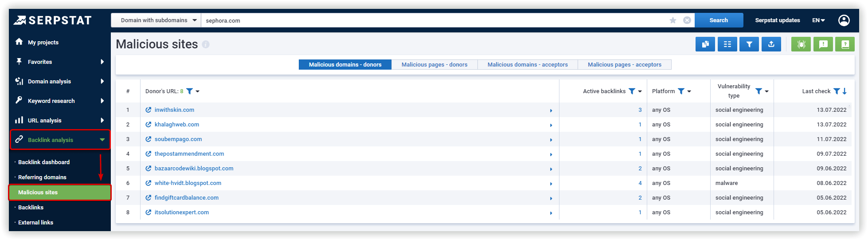Select Malicious domains - donors tab
This screenshot has width=868, height=240.
point(345,65)
